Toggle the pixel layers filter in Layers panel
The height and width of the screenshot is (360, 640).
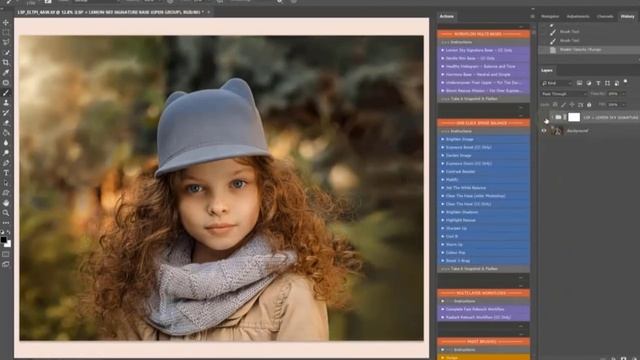pos(579,83)
